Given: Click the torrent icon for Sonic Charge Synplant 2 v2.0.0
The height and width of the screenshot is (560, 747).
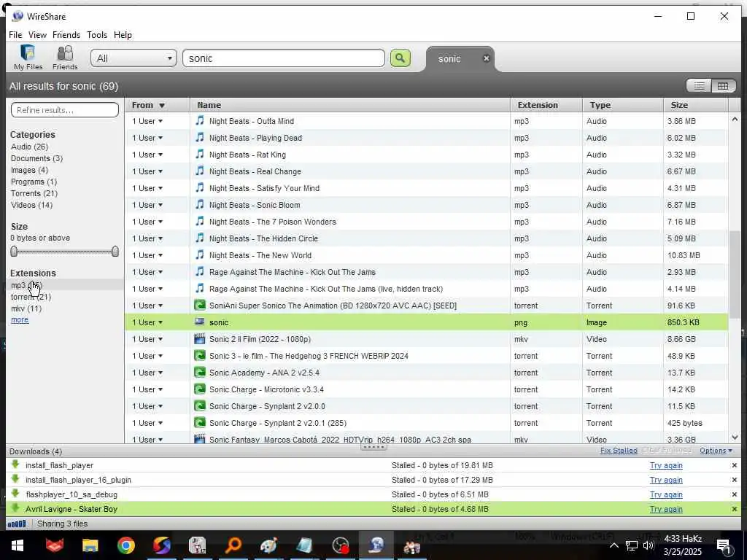Looking at the screenshot, I should 200,406.
